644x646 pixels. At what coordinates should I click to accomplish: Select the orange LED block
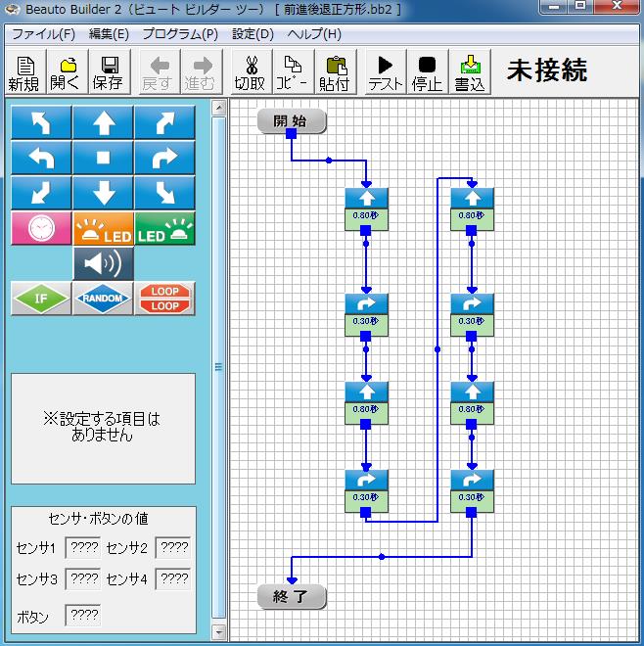click(x=103, y=228)
